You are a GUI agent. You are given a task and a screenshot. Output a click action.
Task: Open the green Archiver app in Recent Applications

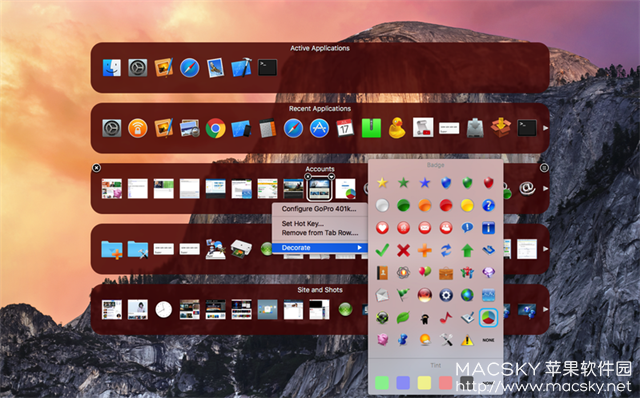pos(371,128)
